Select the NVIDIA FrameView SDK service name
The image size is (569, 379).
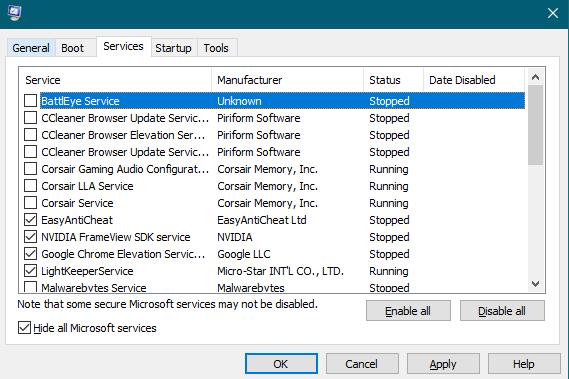116,237
